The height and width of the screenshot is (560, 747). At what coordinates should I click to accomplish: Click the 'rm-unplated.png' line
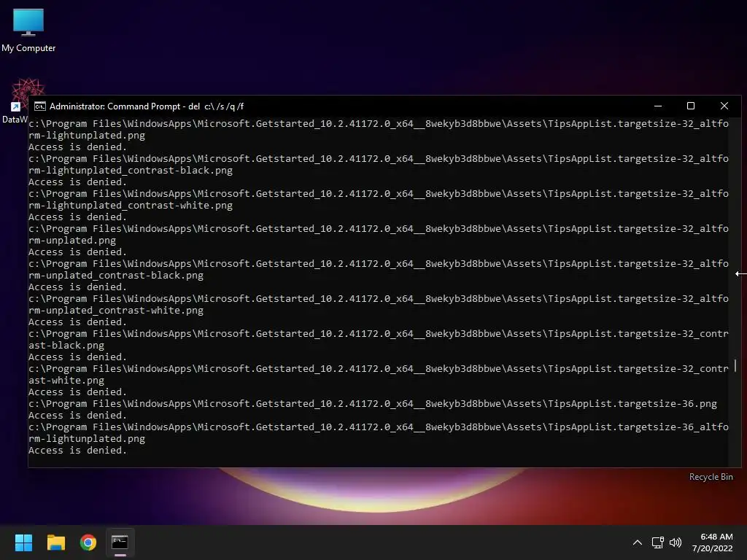[72, 241]
